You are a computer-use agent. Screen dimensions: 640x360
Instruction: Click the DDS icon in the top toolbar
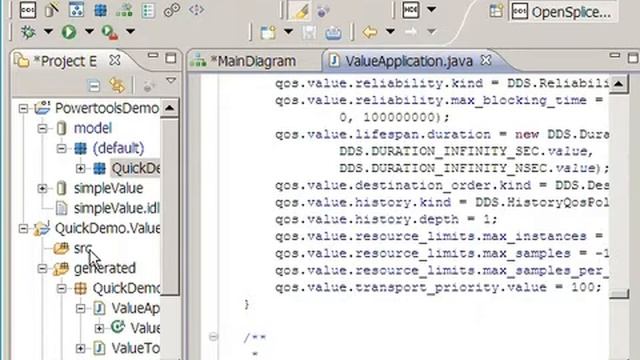(x=28, y=9)
